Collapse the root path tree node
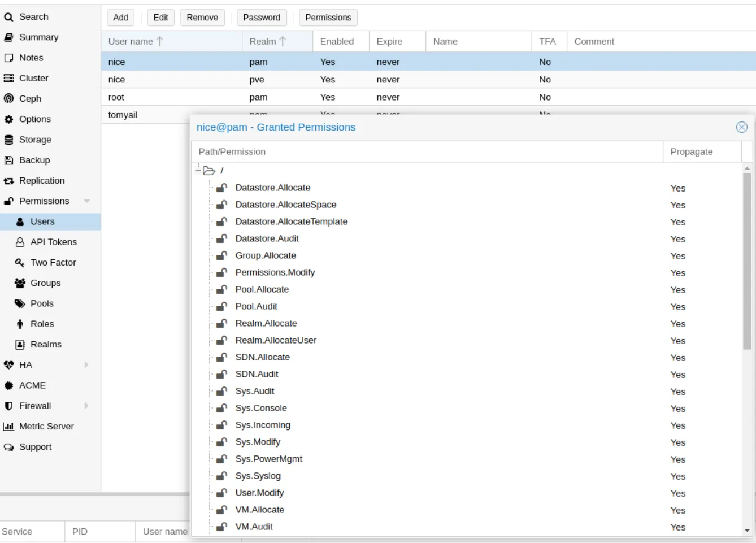756x543 pixels. (x=198, y=170)
